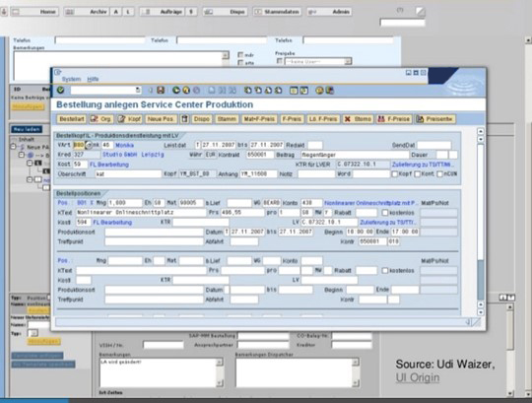This screenshot has height=403, width=532.
Task: Open the Hilfe menu
Action: tap(93, 79)
